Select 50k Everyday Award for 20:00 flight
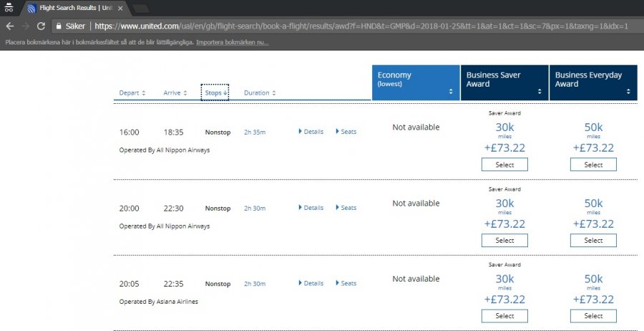The width and height of the screenshot is (644, 331). pos(593,241)
